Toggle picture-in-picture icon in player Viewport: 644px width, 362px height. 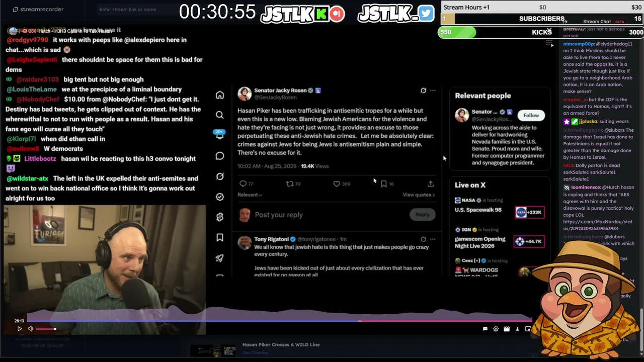pyautogui.click(x=528, y=329)
